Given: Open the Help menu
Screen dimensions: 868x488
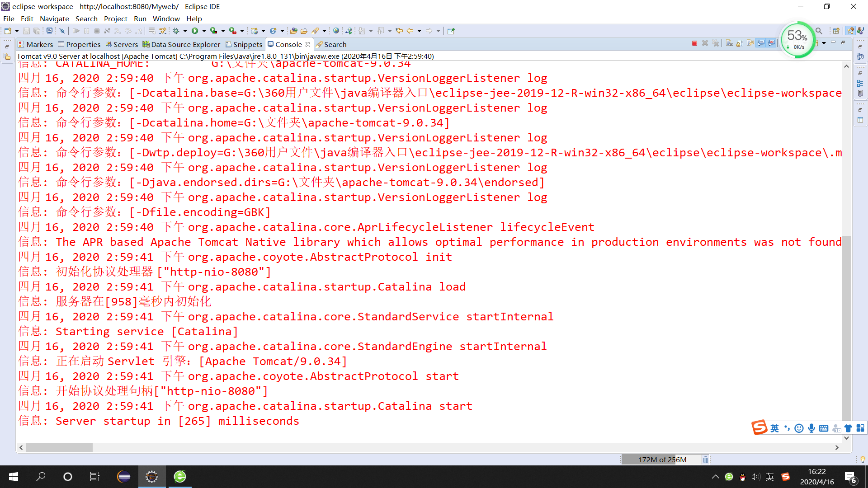Looking at the screenshot, I should 194,19.
